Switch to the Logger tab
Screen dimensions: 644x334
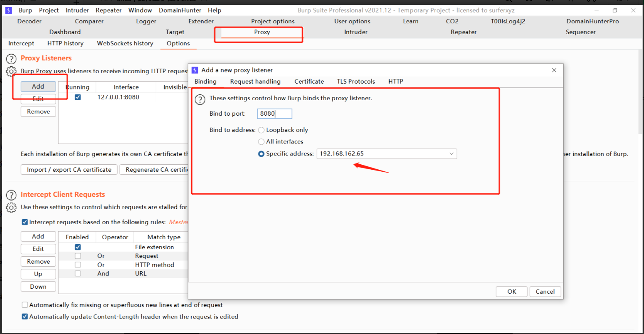click(x=146, y=21)
